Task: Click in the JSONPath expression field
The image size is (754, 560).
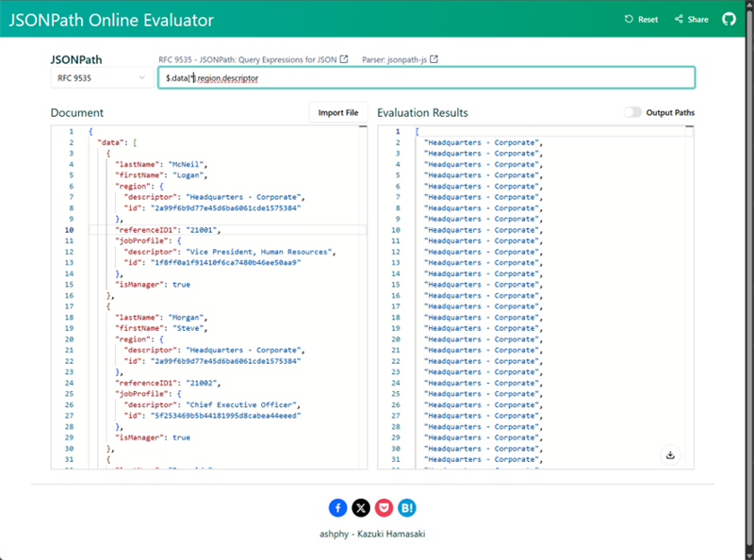Action: [427, 78]
